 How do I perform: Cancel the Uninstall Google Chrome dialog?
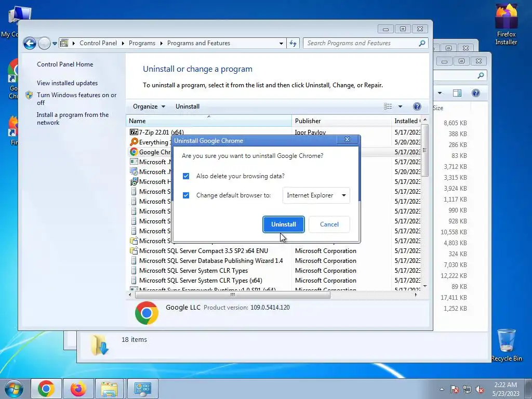(329, 224)
